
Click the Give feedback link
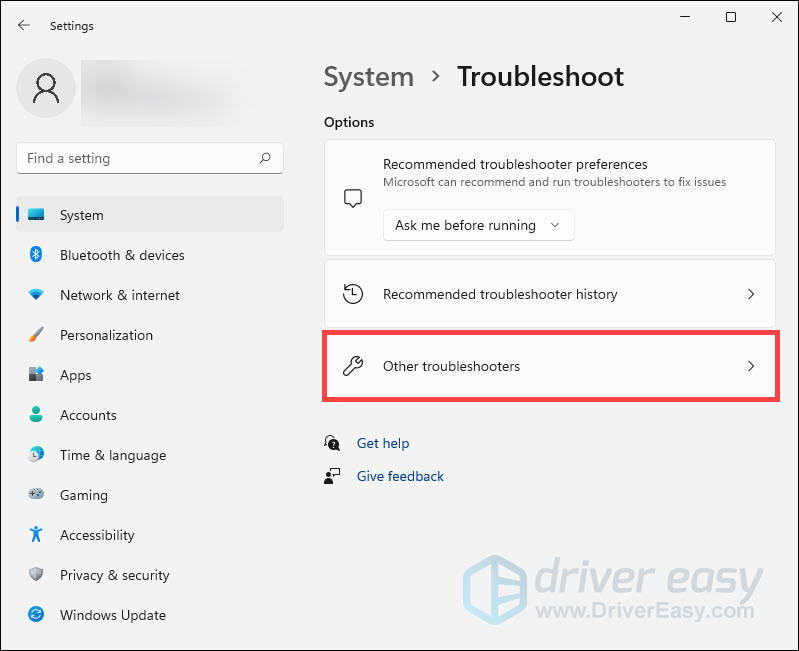click(400, 476)
